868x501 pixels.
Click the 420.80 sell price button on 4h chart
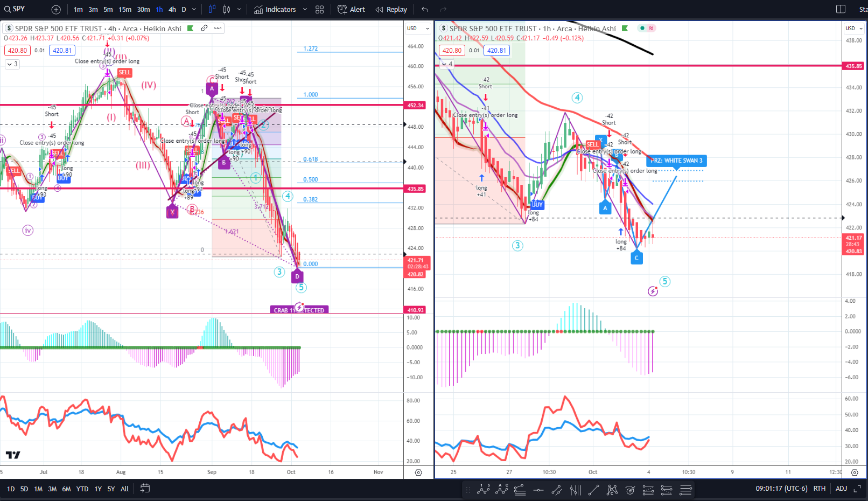click(17, 51)
